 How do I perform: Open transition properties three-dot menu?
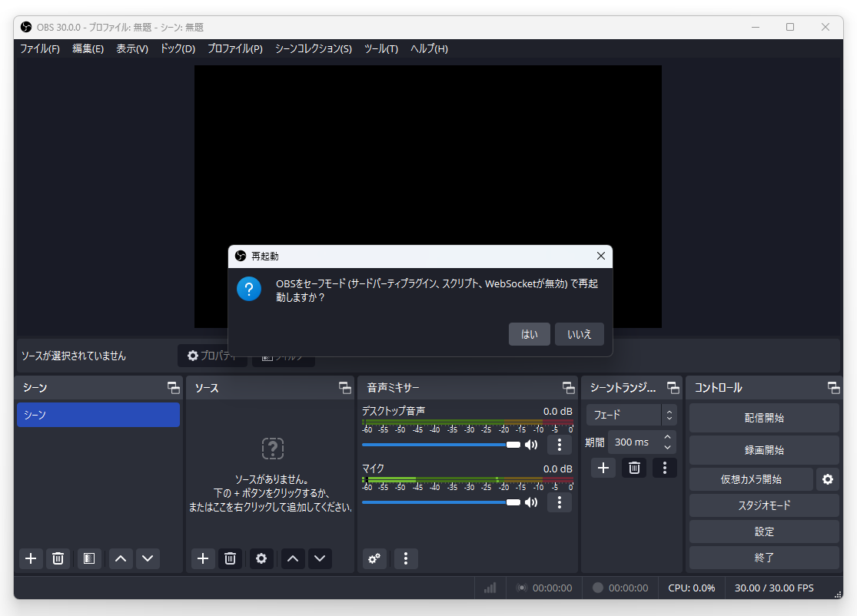(x=665, y=468)
